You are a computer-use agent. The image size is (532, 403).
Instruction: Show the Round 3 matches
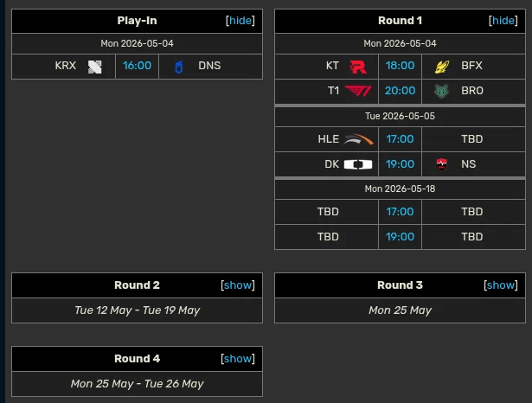point(501,285)
